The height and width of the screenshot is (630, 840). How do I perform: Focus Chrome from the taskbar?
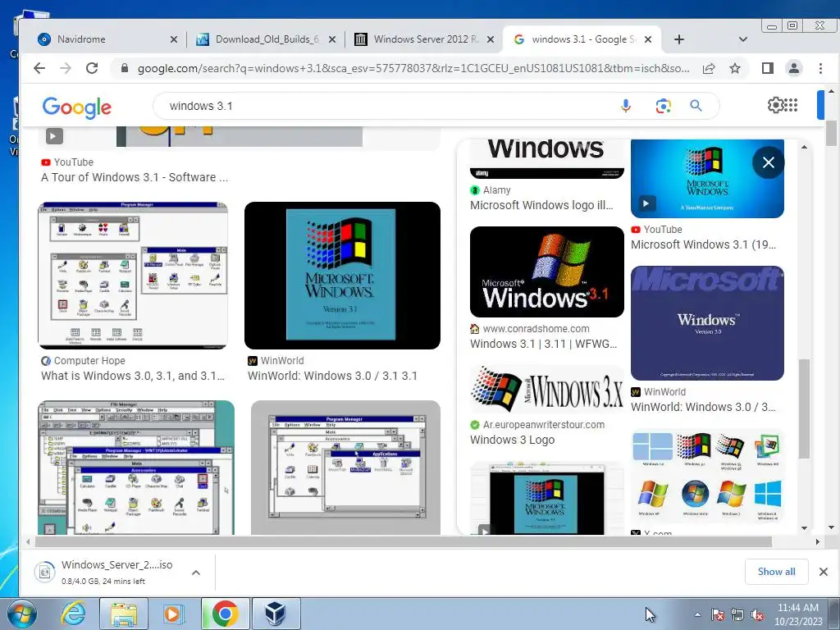coord(225,614)
